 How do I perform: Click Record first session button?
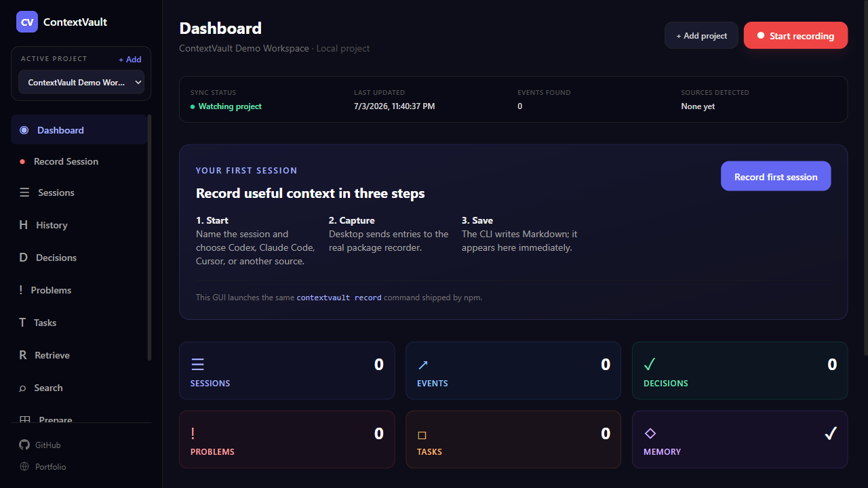(x=776, y=176)
